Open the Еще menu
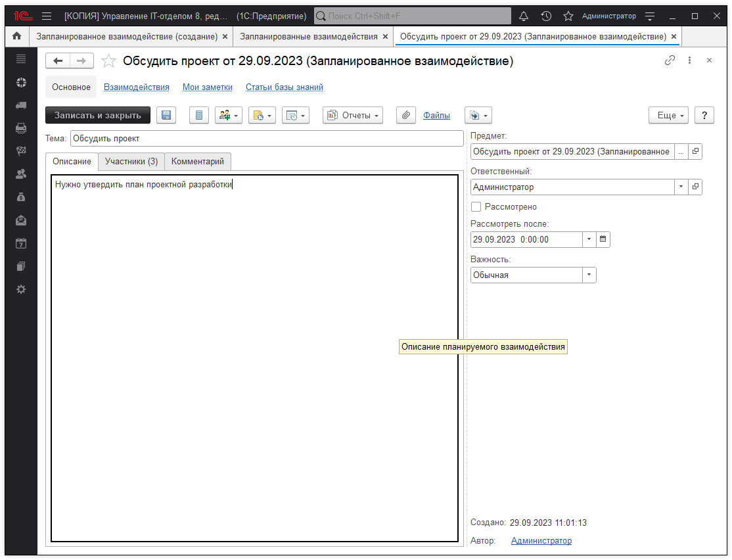The height and width of the screenshot is (560, 732). (668, 116)
